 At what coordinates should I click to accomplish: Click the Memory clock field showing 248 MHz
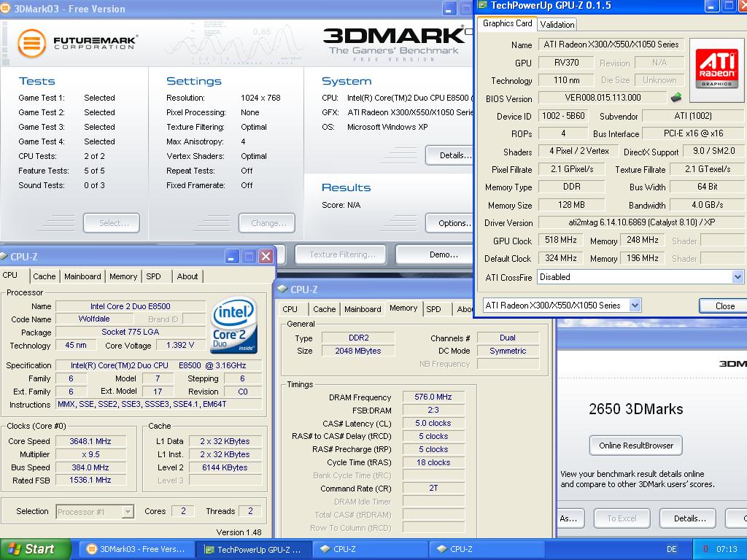(642, 241)
